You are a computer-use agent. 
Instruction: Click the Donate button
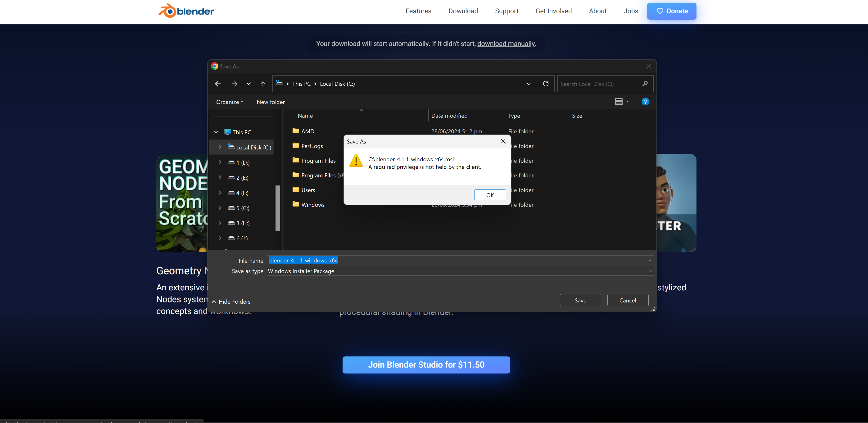(672, 11)
